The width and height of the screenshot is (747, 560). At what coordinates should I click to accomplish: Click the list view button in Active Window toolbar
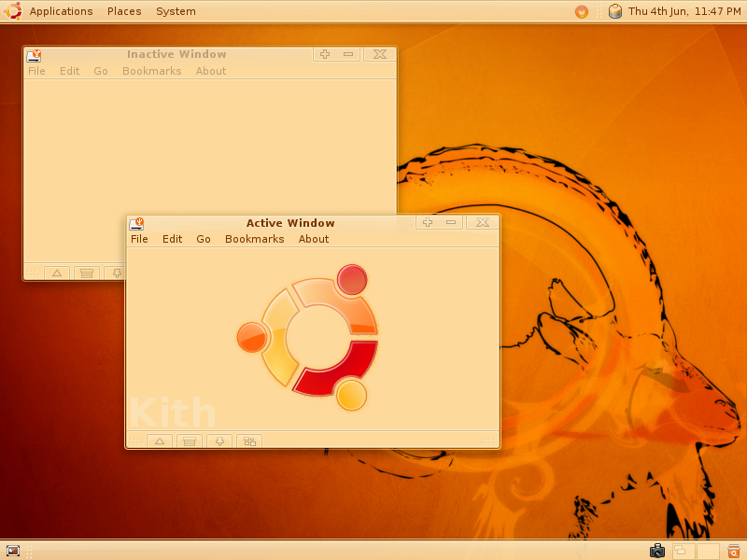(x=190, y=441)
